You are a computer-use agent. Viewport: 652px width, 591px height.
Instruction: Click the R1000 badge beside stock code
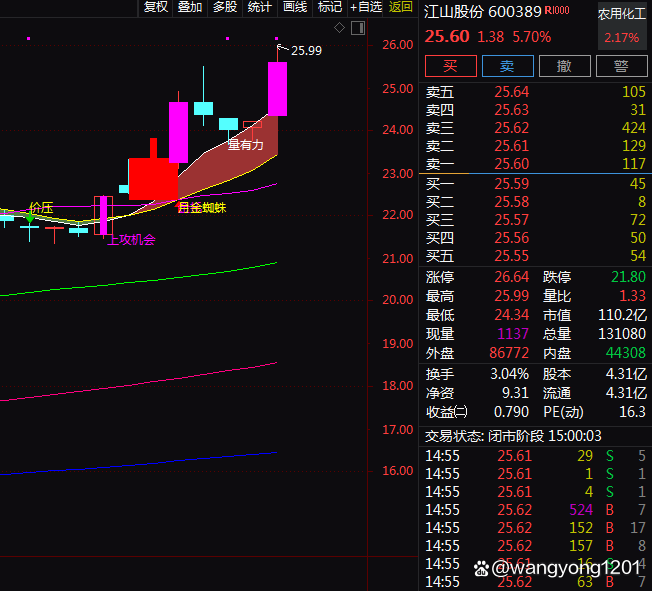[x=557, y=11]
